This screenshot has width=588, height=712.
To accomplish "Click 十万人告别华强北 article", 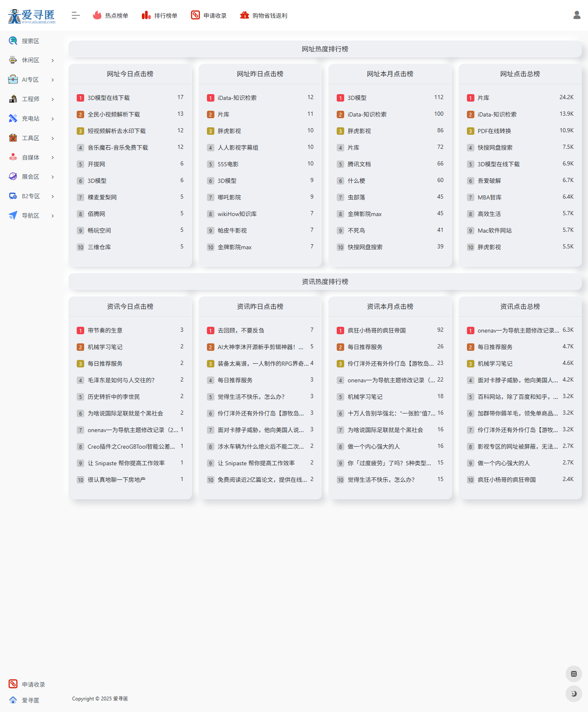I will coord(391,413).
